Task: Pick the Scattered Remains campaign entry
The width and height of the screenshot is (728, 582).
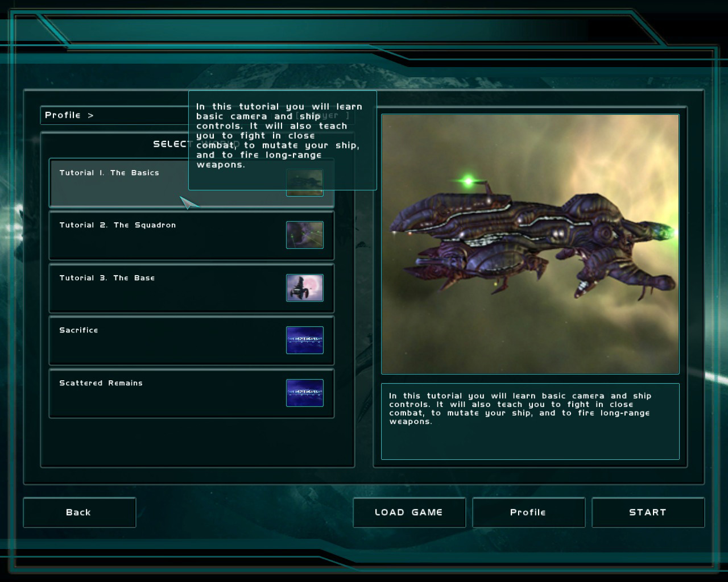Action: 192,393
